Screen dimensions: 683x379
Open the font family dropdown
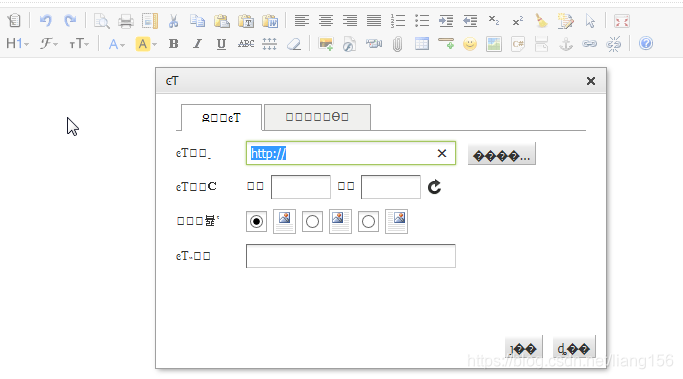point(49,44)
